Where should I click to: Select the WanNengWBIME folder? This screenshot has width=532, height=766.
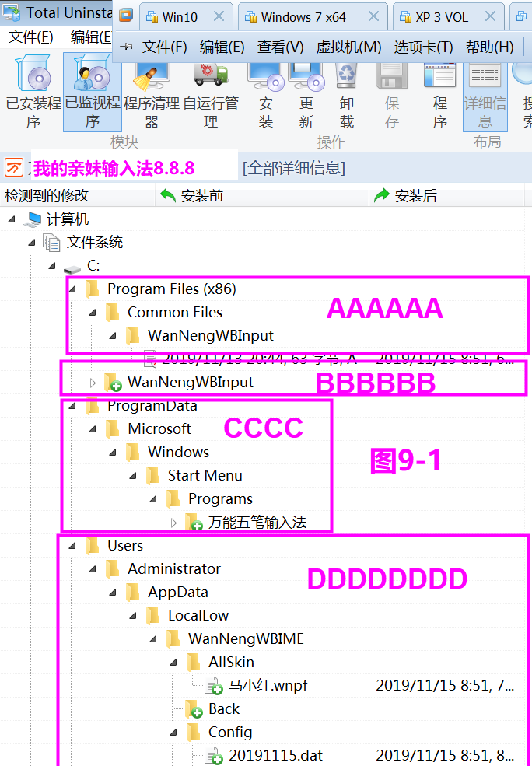coord(246,639)
